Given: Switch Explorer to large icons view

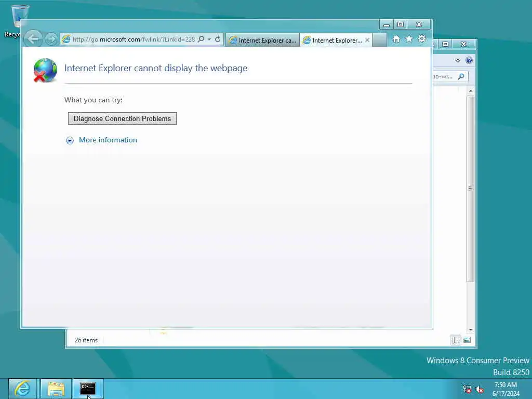Looking at the screenshot, I should pos(467,340).
